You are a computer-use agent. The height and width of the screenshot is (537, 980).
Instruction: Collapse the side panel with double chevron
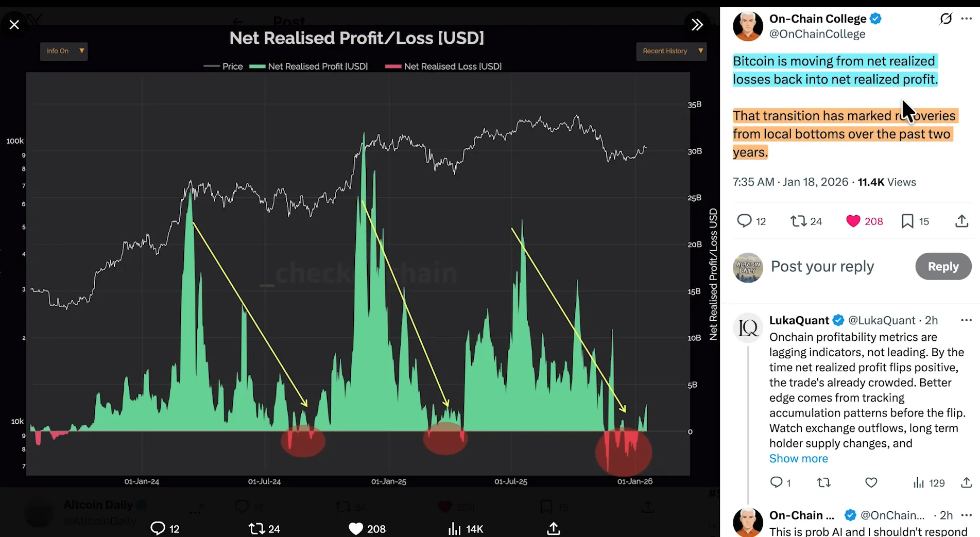tap(697, 25)
